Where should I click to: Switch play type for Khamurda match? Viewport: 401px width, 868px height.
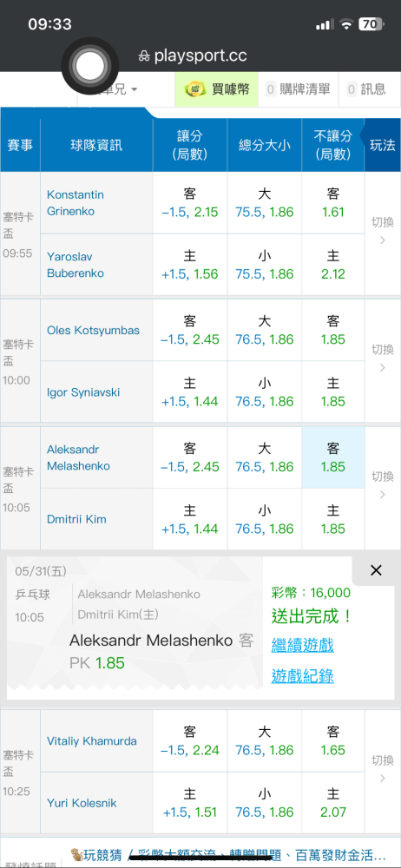coord(383,769)
